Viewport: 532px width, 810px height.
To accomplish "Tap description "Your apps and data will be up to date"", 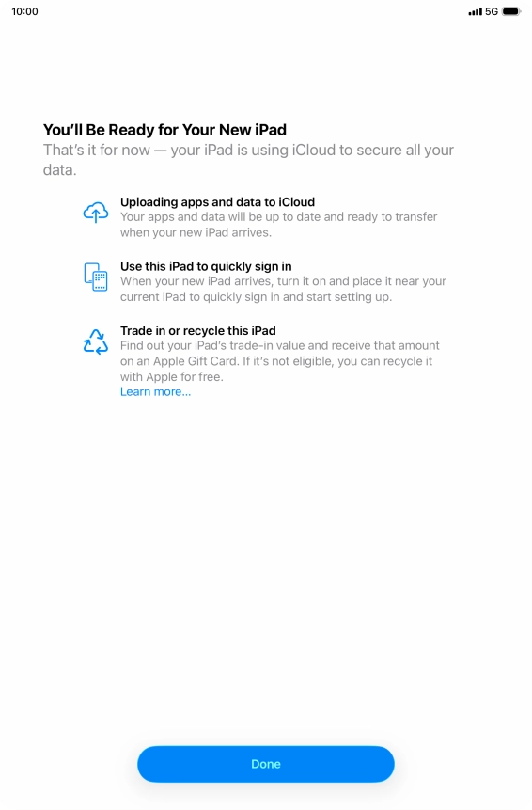I will click(x=278, y=225).
